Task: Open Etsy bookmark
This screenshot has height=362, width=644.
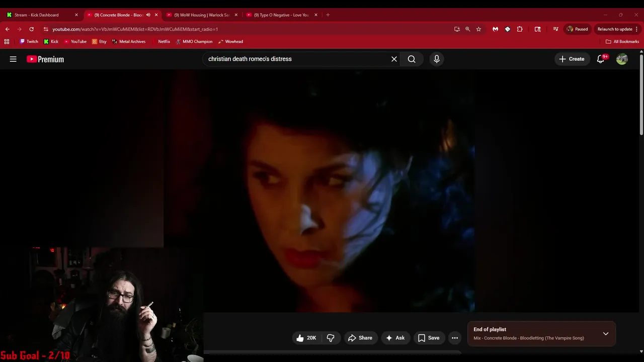Action: pos(99,42)
